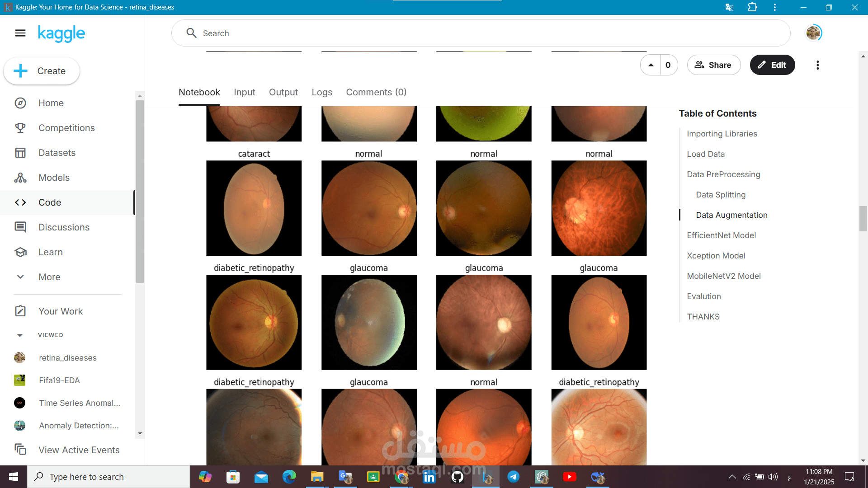Open the hamburger navigation menu
Image resolution: width=868 pixels, height=488 pixels.
20,33
